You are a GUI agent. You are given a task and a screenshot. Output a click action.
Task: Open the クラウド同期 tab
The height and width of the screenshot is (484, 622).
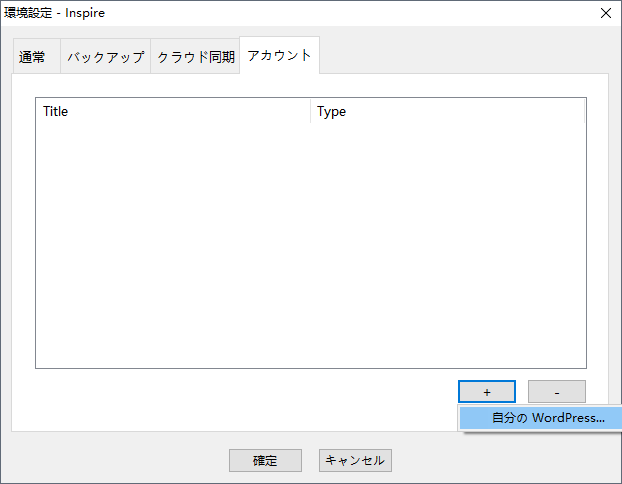click(195, 56)
